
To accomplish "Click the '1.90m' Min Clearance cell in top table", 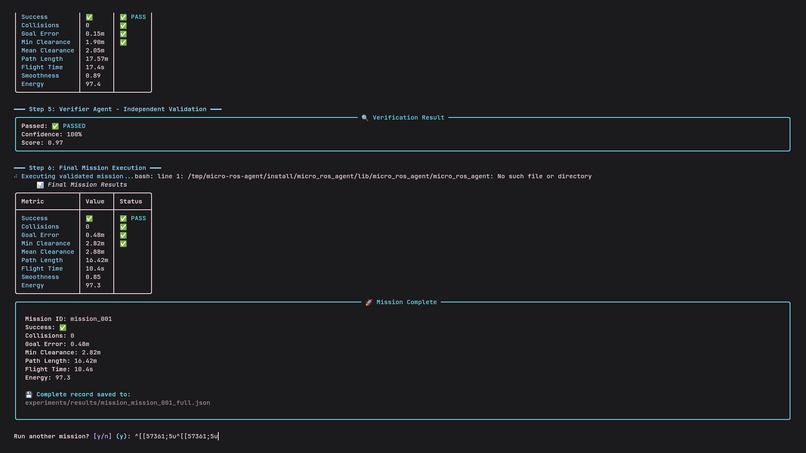I will pos(95,42).
